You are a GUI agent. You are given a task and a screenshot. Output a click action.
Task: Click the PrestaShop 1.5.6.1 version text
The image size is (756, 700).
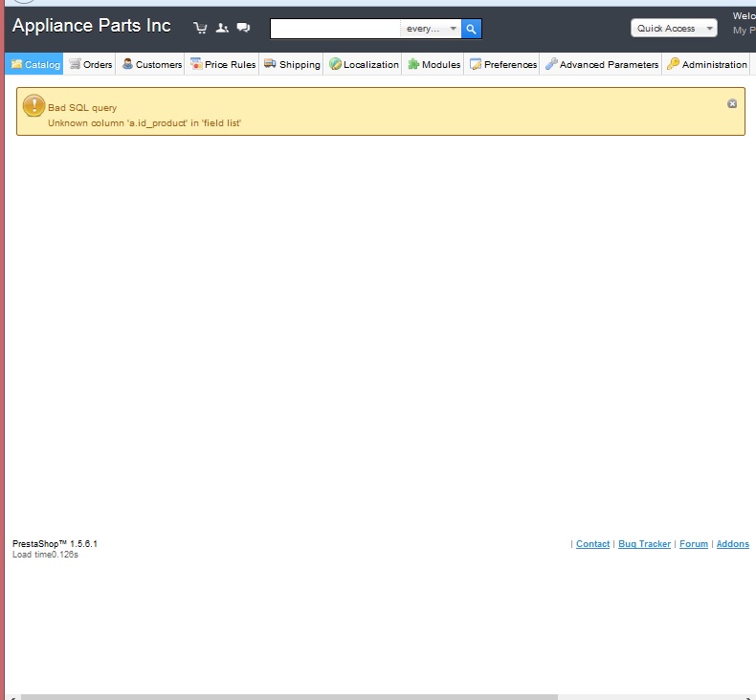point(55,543)
